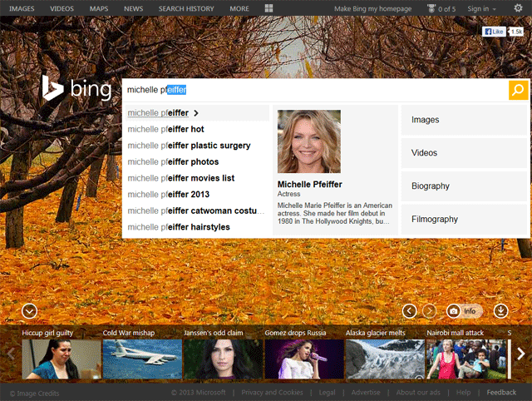This screenshot has width=532, height=401.
Task: Select suggestion michelle pfeiffer catwoman costume
Action: (x=197, y=210)
